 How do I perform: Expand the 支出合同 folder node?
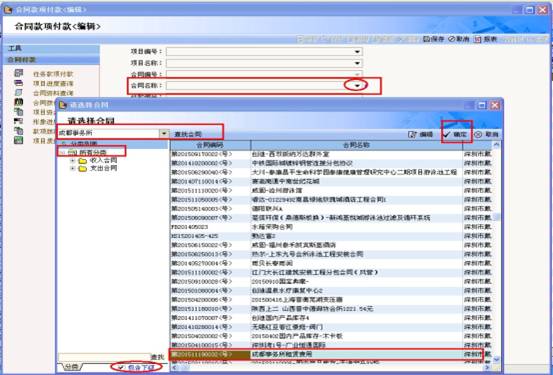click(73, 169)
